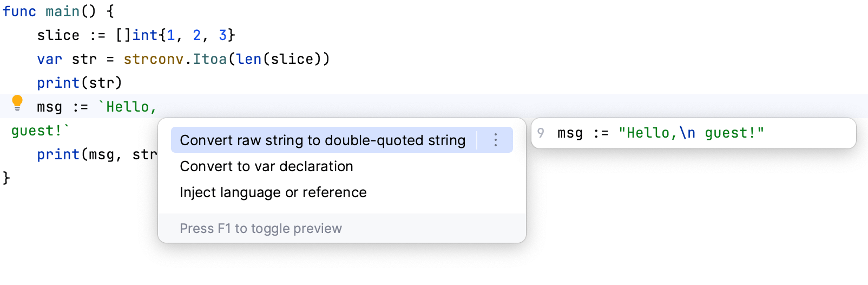Select Inject language or reference action
Image resolution: width=868 pixels, height=285 pixels.
pos(273,192)
